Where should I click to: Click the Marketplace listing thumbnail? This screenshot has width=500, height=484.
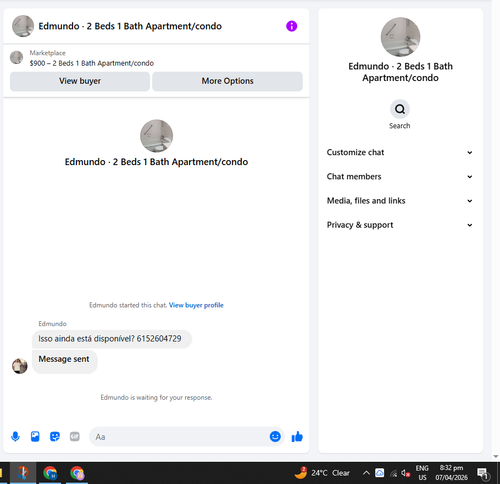(x=16, y=57)
